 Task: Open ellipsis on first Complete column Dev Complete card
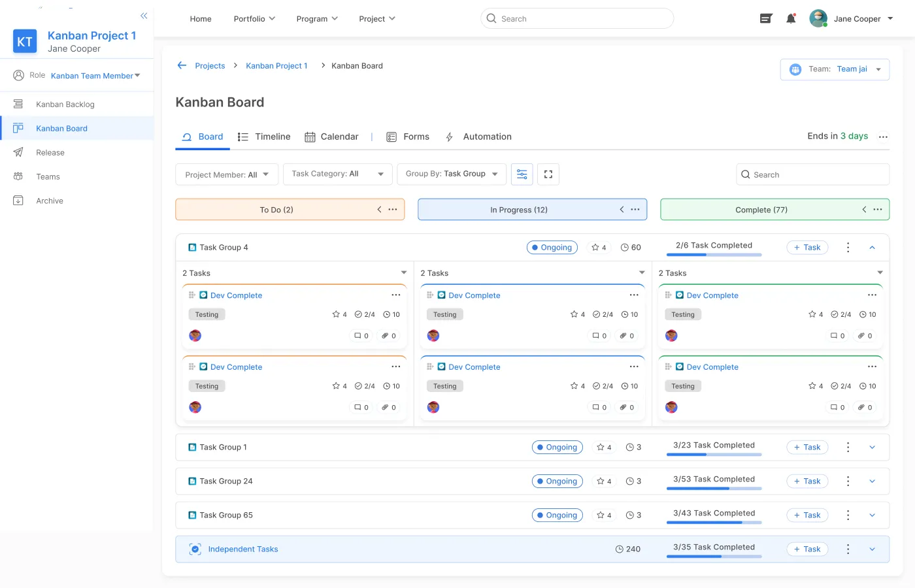(873, 295)
